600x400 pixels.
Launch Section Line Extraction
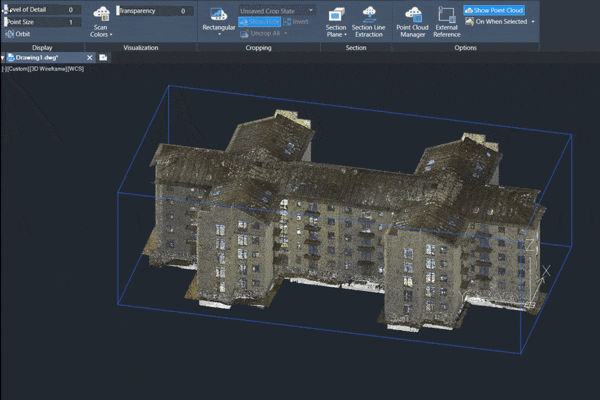point(368,22)
